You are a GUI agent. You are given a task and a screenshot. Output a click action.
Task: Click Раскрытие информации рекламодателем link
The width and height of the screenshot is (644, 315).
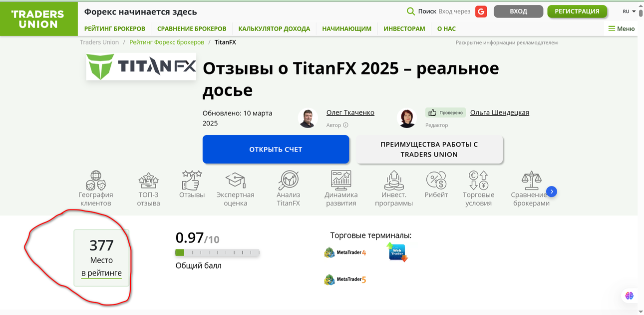pyautogui.click(x=507, y=42)
